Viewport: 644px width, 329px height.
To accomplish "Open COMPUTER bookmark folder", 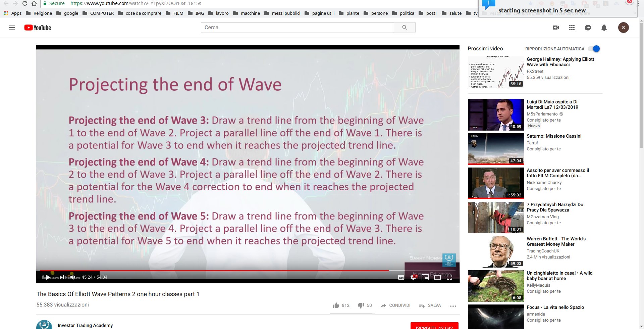I will pyautogui.click(x=98, y=13).
